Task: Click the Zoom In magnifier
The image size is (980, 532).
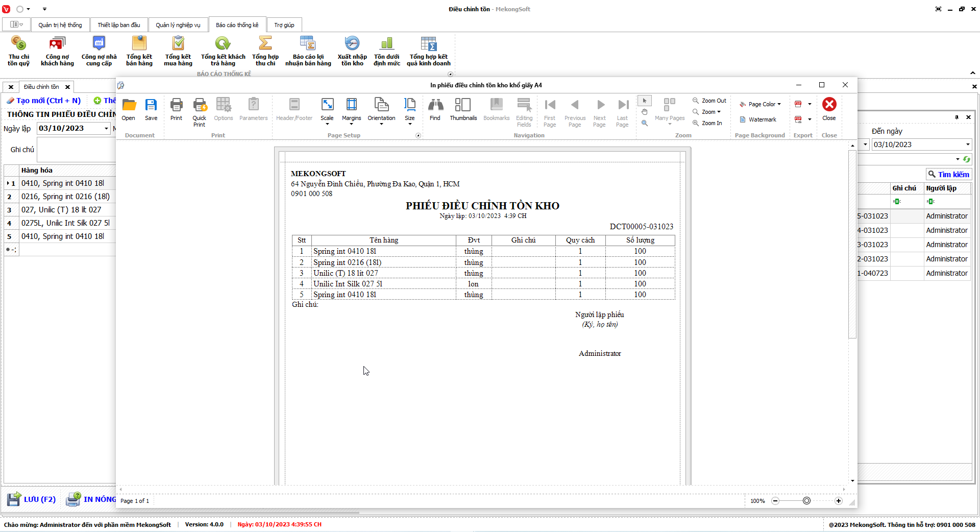Action: click(x=707, y=123)
